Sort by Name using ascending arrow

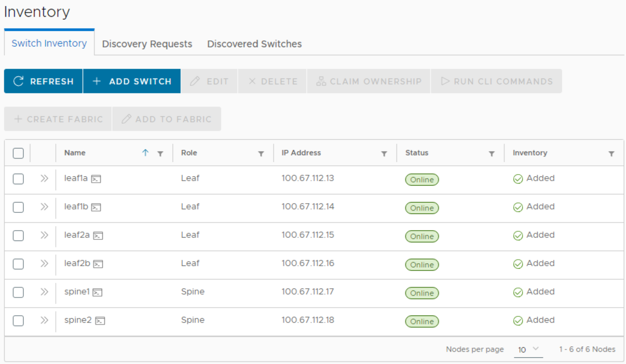(145, 153)
